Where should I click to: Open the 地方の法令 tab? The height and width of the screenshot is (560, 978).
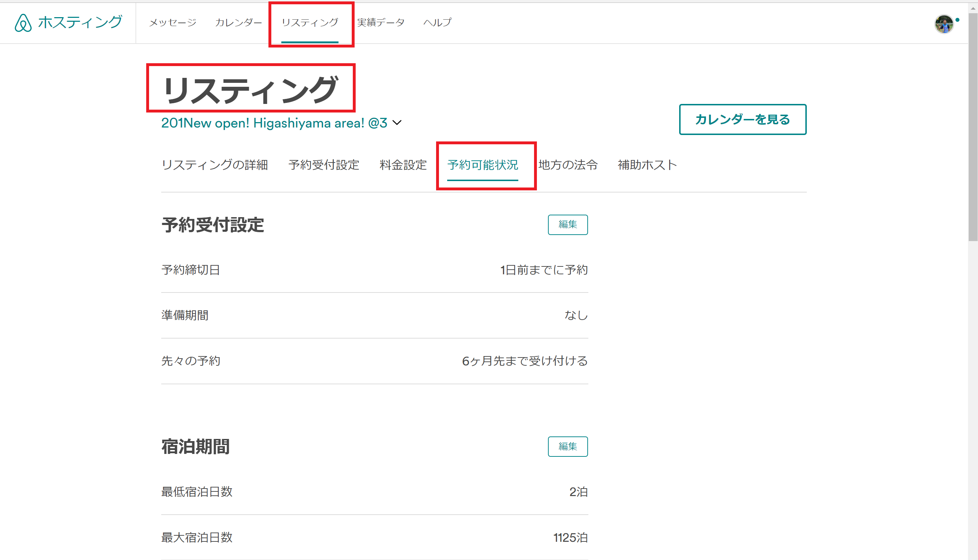568,165
